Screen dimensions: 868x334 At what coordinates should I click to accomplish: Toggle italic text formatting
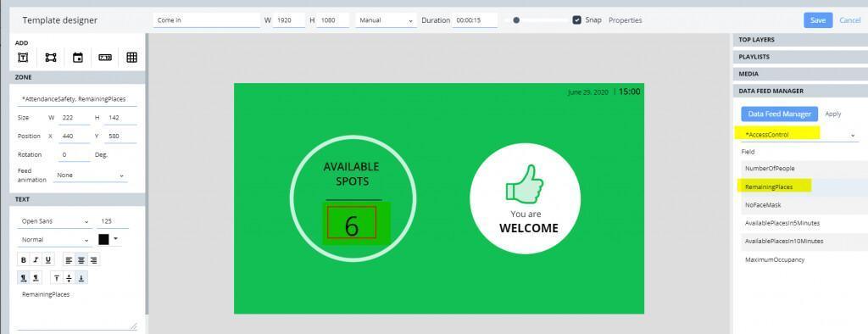coord(36,259)
